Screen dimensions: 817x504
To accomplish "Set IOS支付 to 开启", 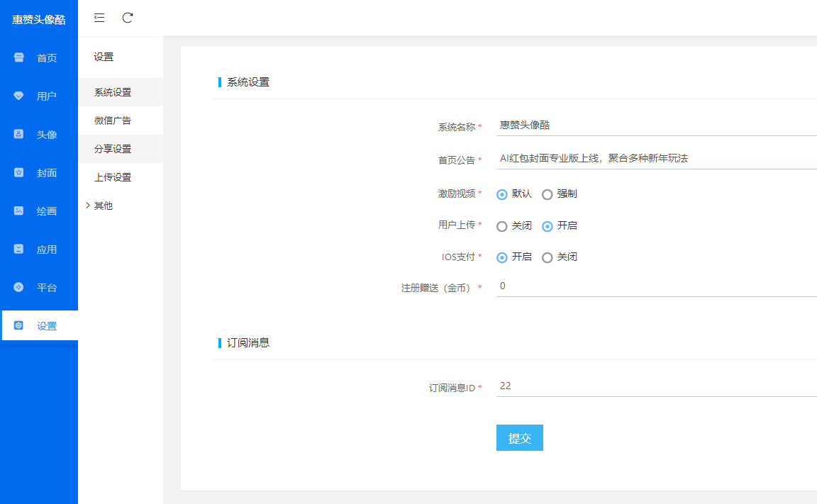I will coord(502,258).
